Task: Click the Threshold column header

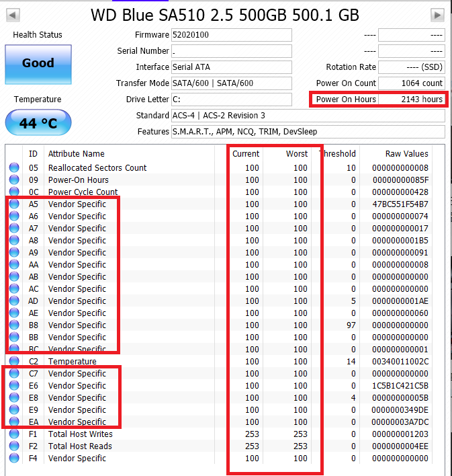Action: click(337, 153)
